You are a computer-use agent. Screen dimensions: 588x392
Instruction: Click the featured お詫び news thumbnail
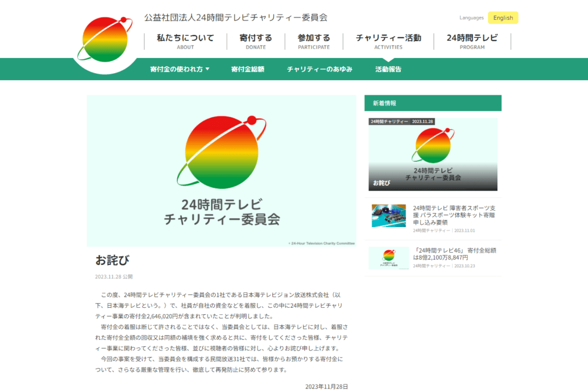pyautogui.click(x=433, y=154)
